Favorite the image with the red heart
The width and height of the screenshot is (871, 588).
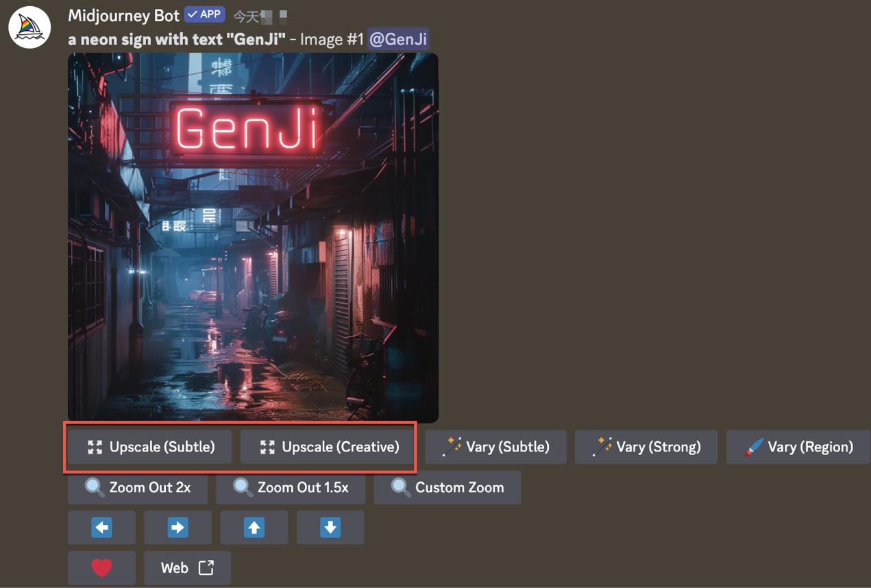pos(101,567)
